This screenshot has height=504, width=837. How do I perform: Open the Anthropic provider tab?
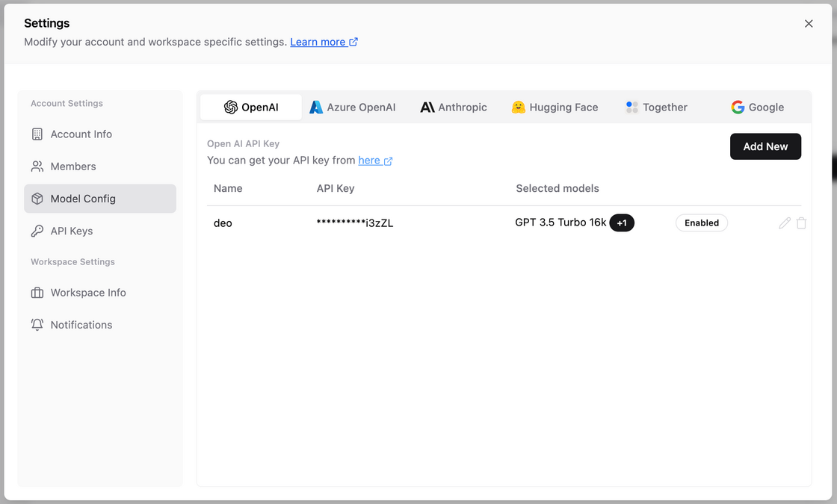click(x=454, y=108)
